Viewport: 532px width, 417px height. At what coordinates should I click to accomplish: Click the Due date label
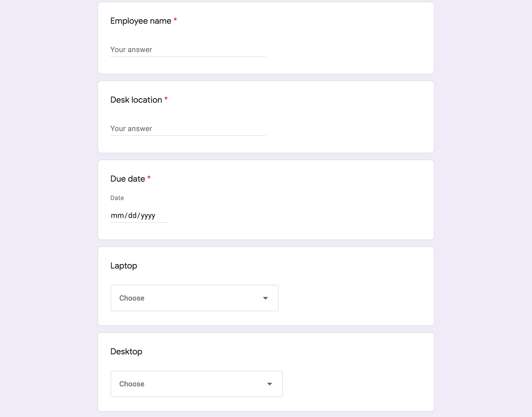127,178
